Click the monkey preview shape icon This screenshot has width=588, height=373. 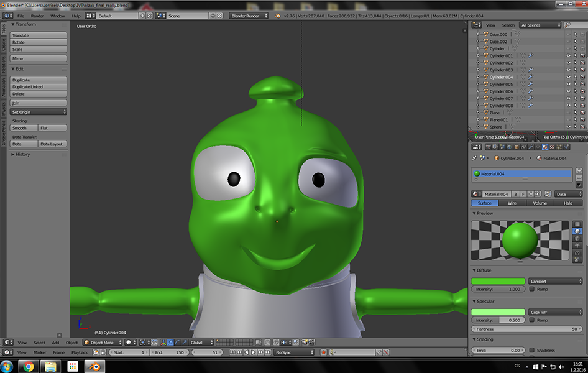(x=577, y=245)
